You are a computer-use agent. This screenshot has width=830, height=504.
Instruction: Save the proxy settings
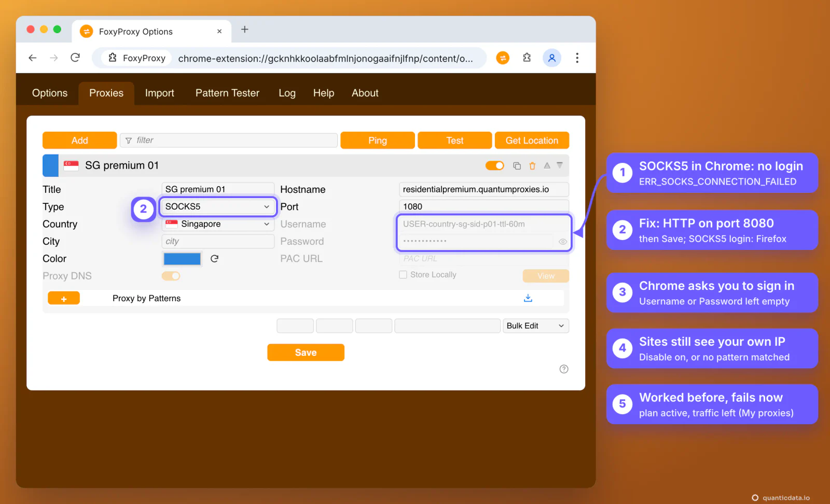coord(306,353)
